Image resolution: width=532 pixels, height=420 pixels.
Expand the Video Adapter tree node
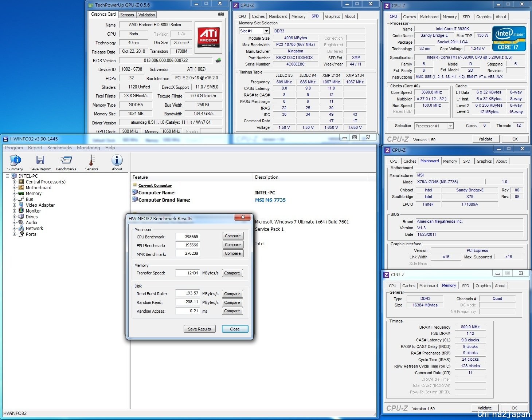coord(14,205)
